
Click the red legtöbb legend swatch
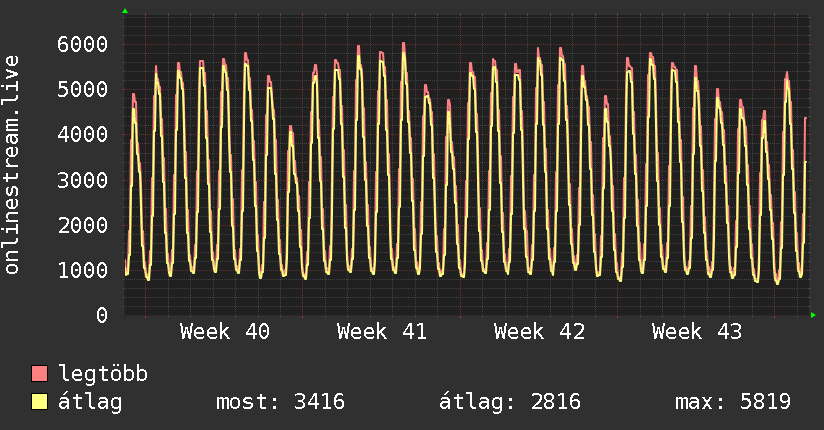(40, 375)
